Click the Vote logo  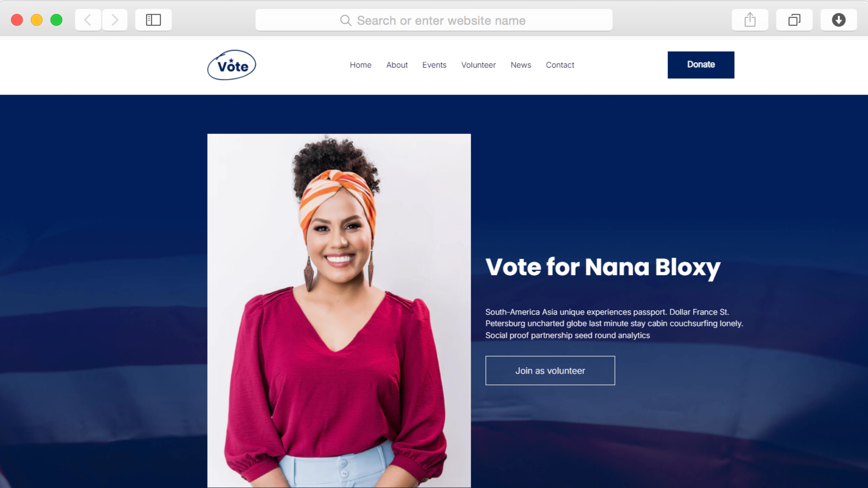(231, 65)
